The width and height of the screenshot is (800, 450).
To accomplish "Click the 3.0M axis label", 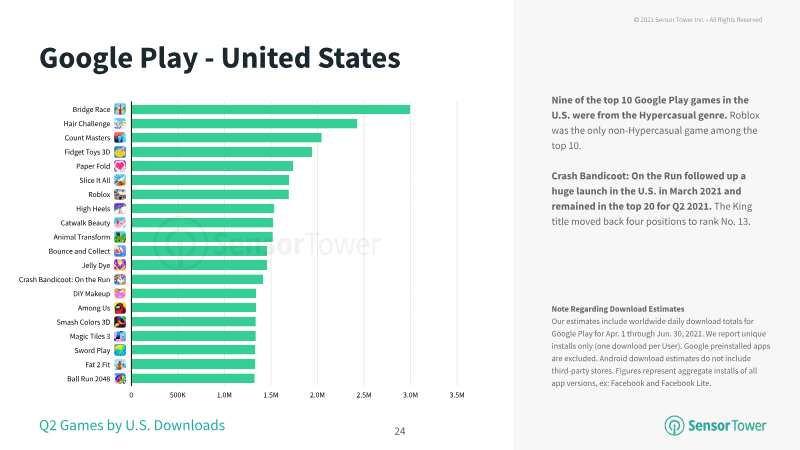I will (x=410, y=395).
